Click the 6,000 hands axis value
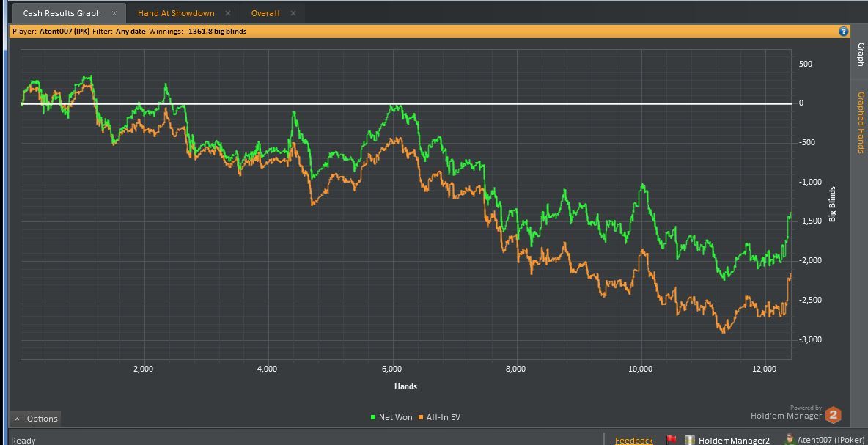868x445 pixels. 392,369
